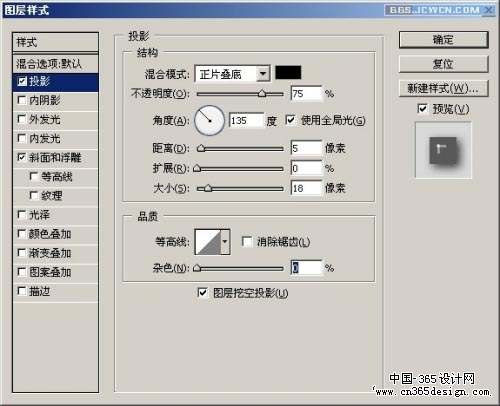Enable the 消除锯齿 checkbox
500x406 pixels.
coord(247,241)
